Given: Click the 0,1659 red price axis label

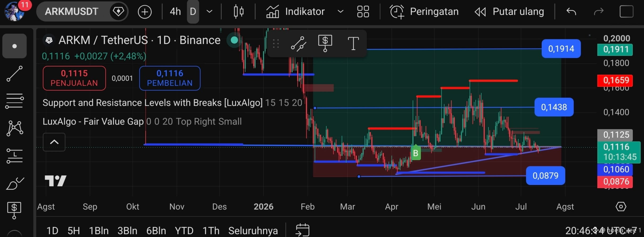Looking at the screenshot, I should (615, 80).
